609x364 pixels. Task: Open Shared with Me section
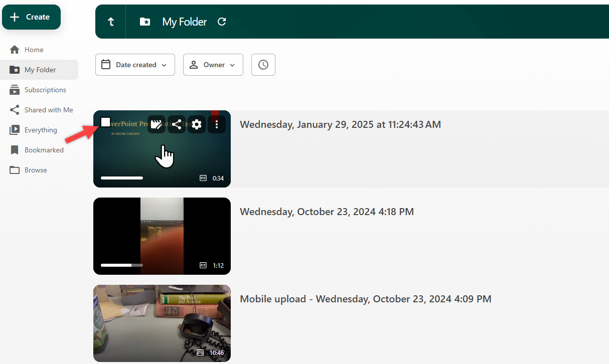(49, 110)
